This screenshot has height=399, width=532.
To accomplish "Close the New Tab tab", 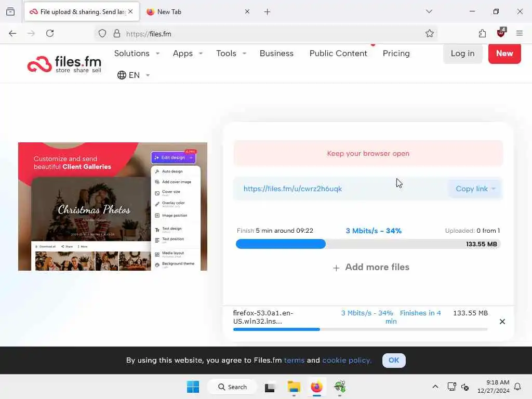I will pyautogui.click(x=247, y=11).
